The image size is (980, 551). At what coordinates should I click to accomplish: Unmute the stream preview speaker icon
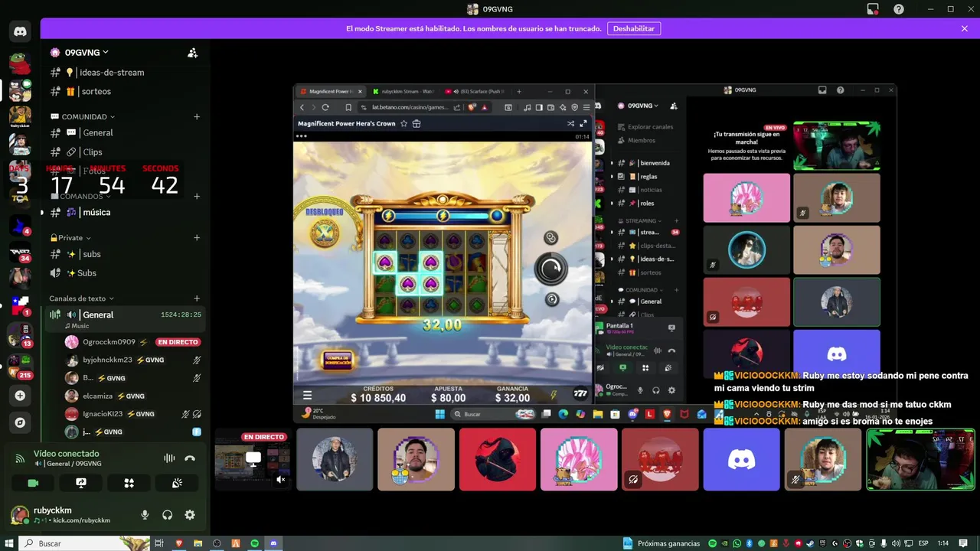280,480
